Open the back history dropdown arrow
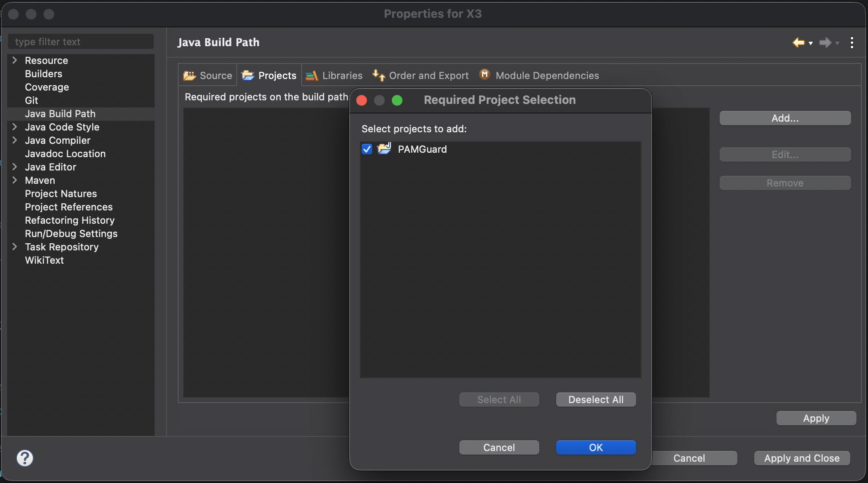The width and height of the screenshot is (868, 483). click(x=811, y=43)
